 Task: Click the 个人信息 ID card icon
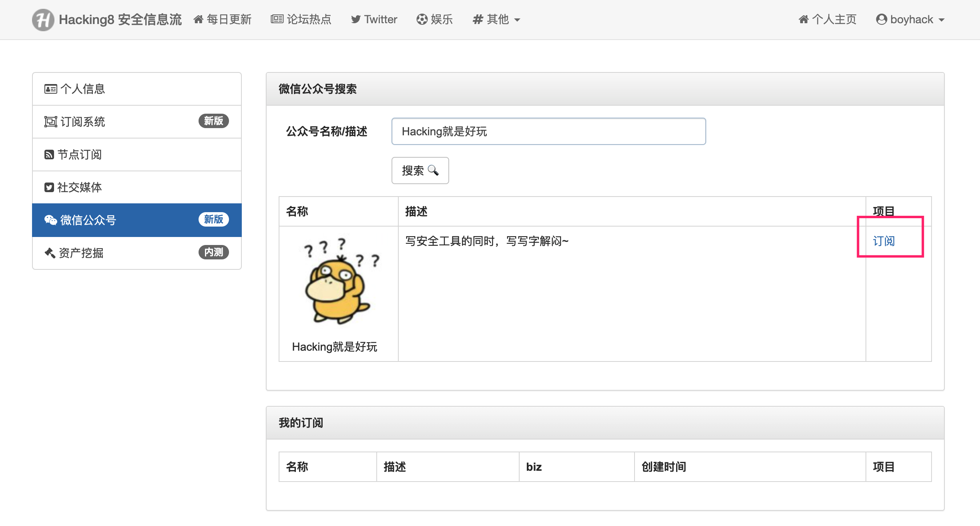[50, 89]
